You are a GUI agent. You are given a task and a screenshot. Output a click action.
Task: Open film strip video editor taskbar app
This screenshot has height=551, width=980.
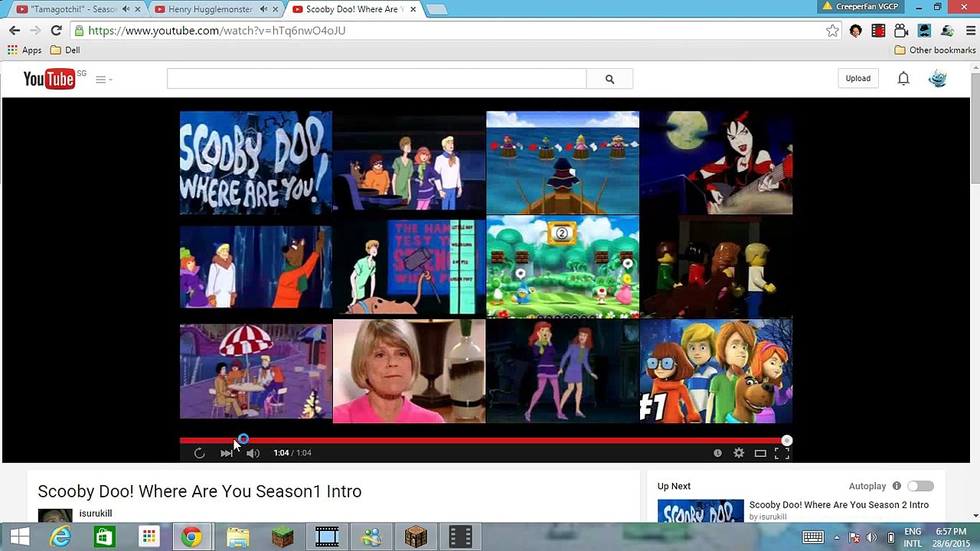coord(327,537)
